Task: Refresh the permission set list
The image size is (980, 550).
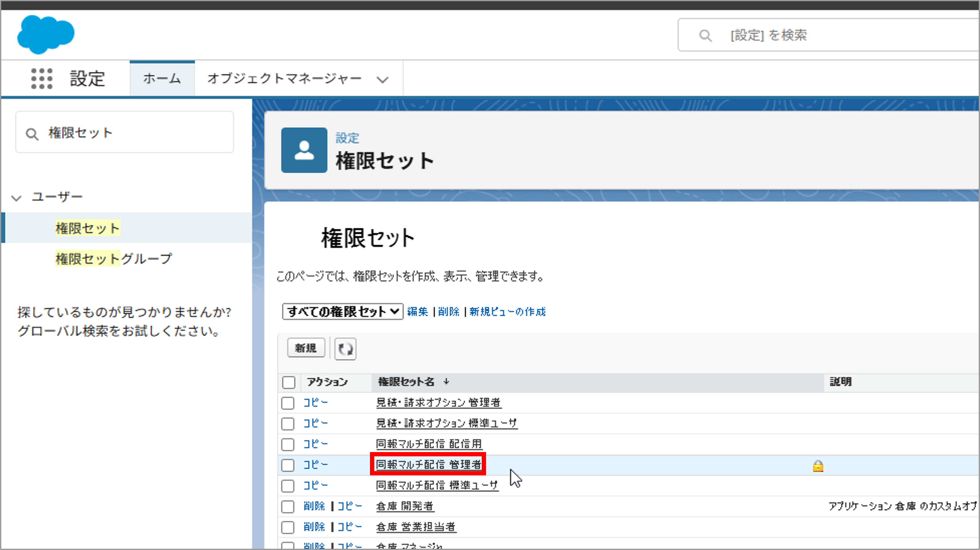Action: pos(345,348)
